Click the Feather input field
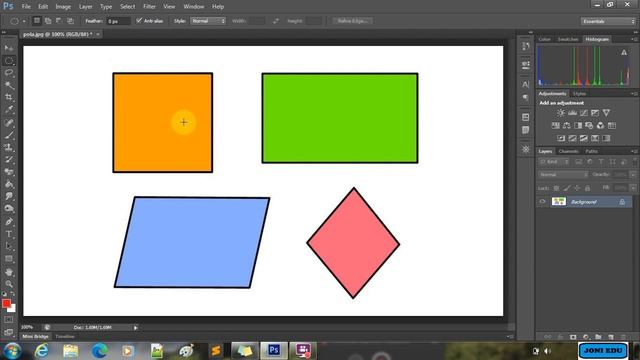Viewport: 640px width, 360px height. coord(118,21)
